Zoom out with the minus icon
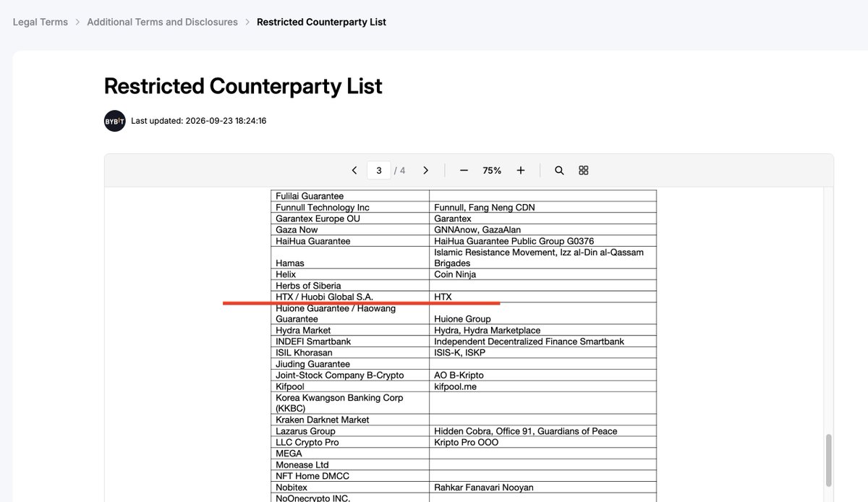Image resolution: width=868 pixels, height=502 pixels. tap(464, 171)
